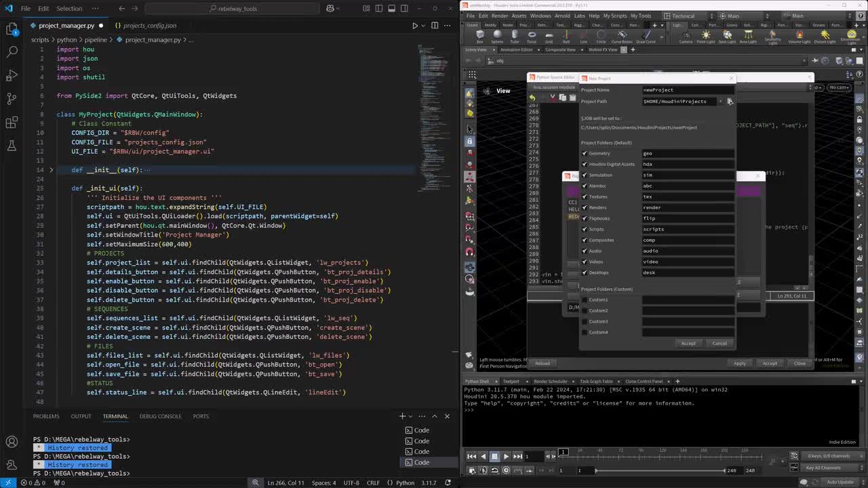This screenshot has width=868, height=488.
Task: Enable the Custom1 folder checkbox
Action: pos(585,300)
